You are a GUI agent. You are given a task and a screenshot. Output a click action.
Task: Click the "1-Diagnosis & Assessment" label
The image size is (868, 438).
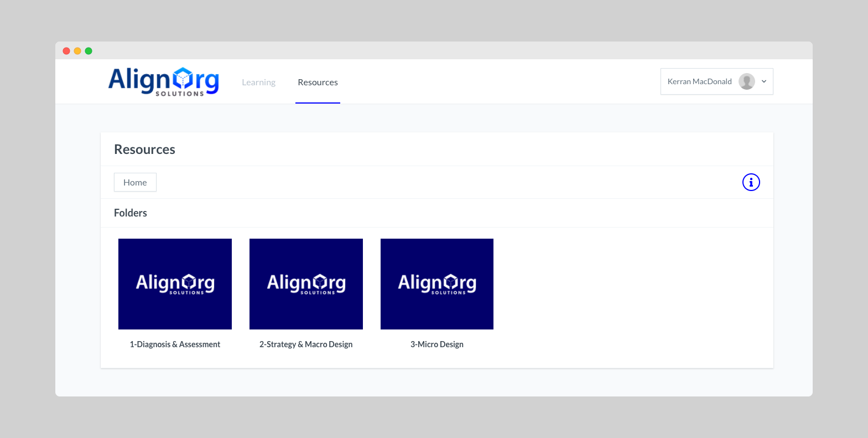click(175, 344)
